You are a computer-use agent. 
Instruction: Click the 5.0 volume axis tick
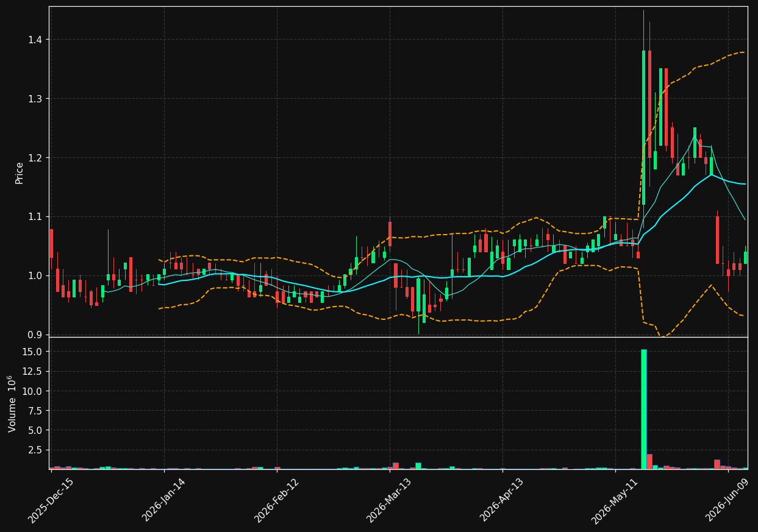35,430
